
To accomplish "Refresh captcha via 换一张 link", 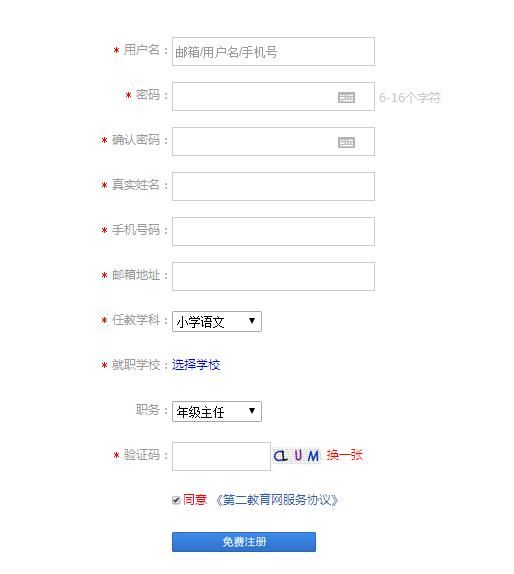I will click(344, 455).
